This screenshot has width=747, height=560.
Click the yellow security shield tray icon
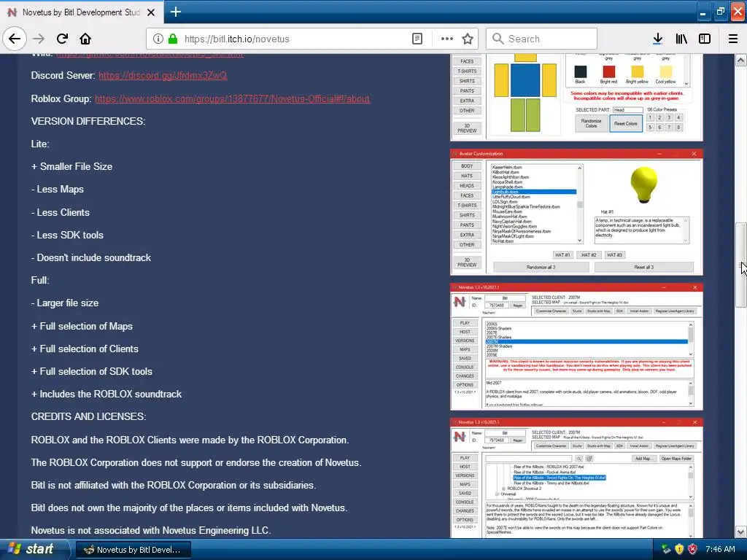pos(679,550)
